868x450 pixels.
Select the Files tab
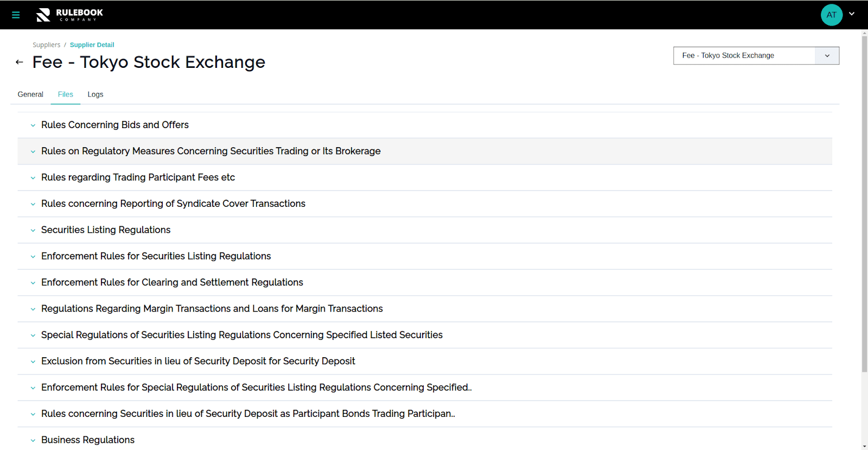[66, 94]
